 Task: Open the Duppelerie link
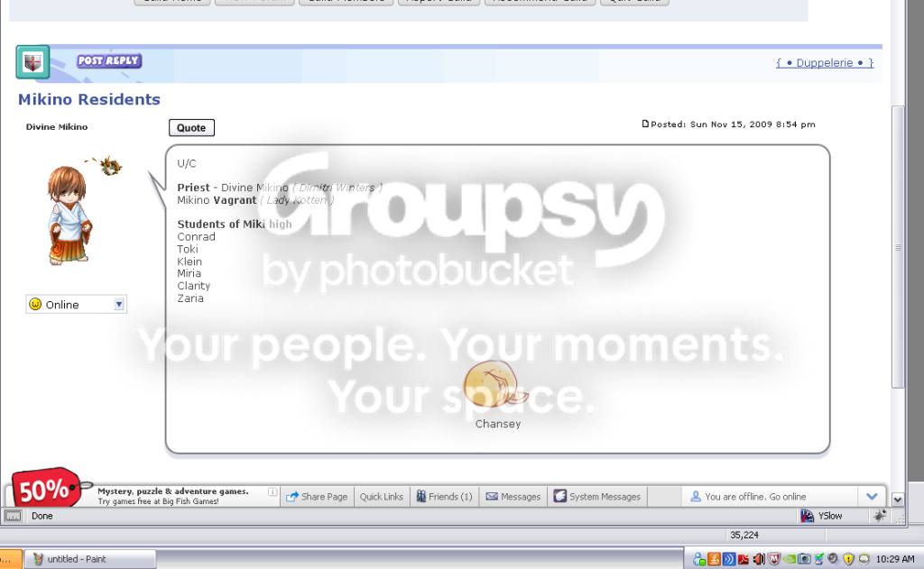[x=825, y=62]
